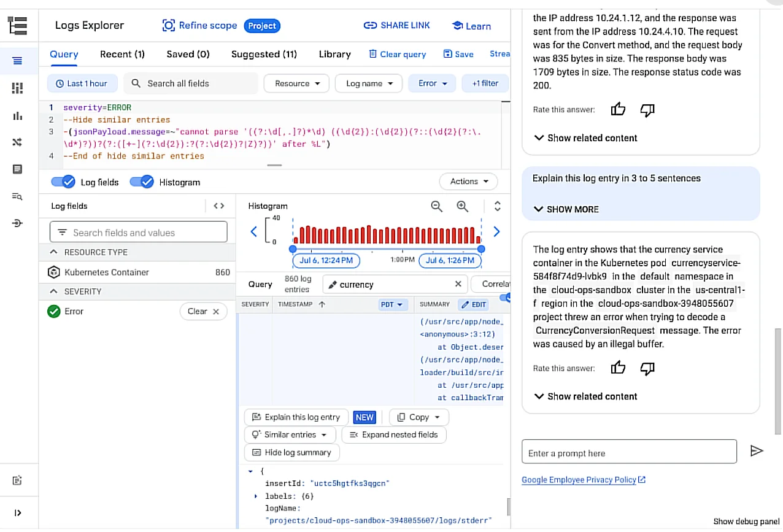
Task: Collapse the RESOURCE TYPE section
Action: point(53,252)
